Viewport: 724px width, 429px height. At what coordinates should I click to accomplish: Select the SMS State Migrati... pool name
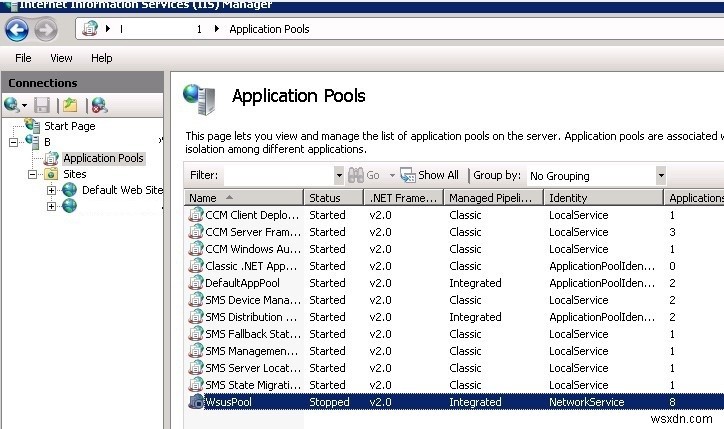(253, 385)
